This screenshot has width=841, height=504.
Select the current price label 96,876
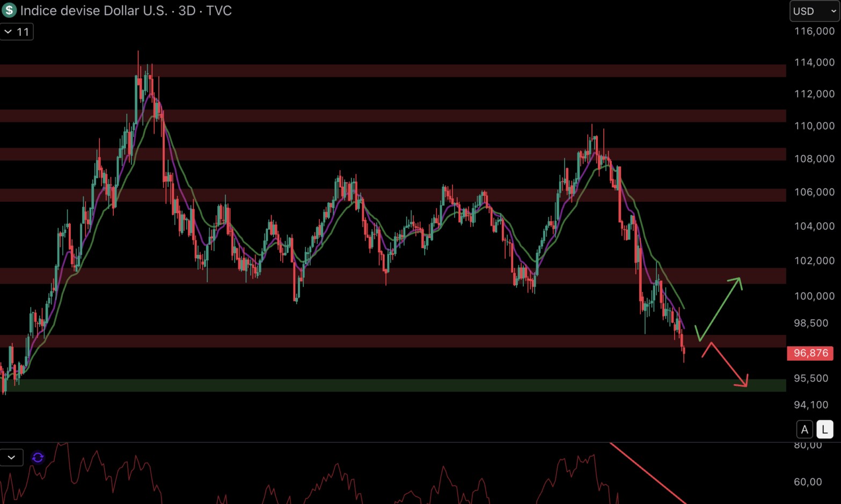coord(810,353)
